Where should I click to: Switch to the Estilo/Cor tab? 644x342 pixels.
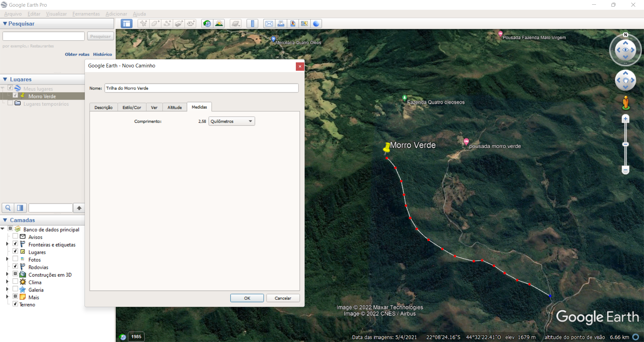[132, 107]
